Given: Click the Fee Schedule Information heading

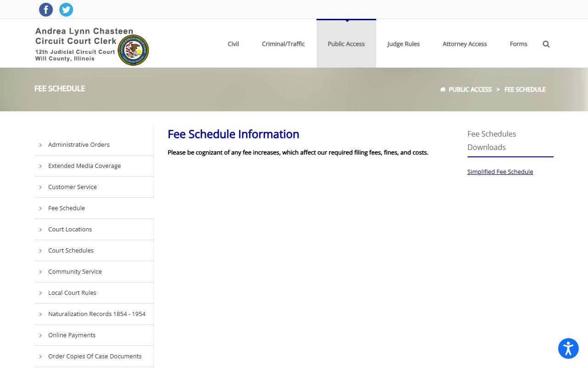Looking at the screenshot, I should pos(233,134).
